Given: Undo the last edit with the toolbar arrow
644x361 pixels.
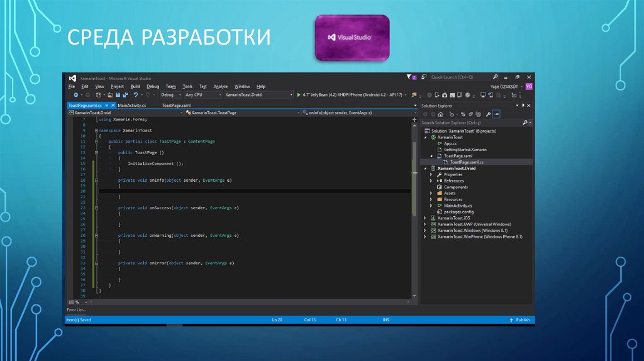Looking at the screenshot, I should 136,95.
